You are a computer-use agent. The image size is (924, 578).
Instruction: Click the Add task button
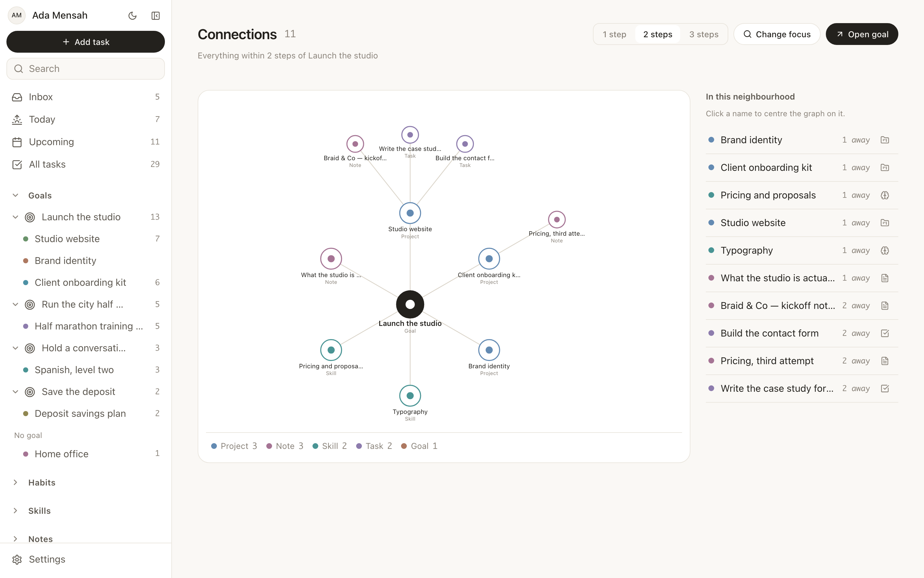86,42
